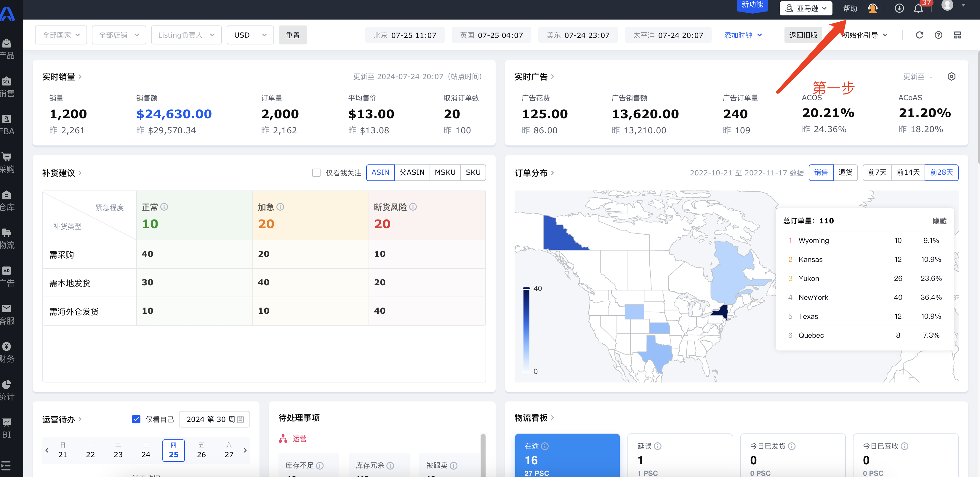Select the 前7天 range option
Image resolution: width=980 pixels, height=477 pixels.
[877, 173]
